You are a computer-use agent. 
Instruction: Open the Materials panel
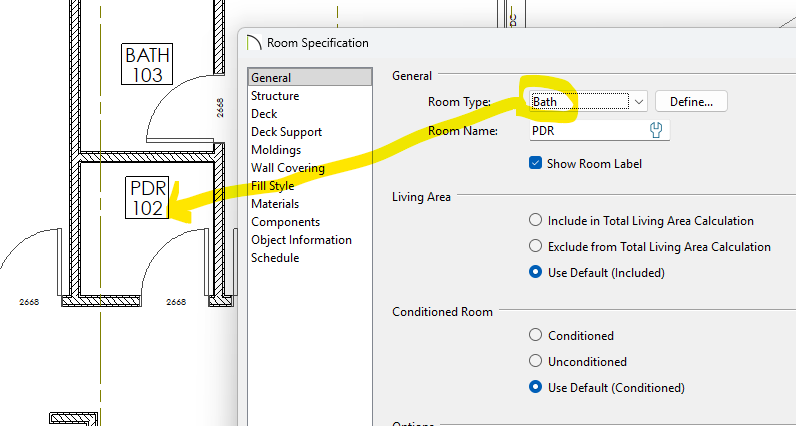pyautogui.click(x=275, y=204)
